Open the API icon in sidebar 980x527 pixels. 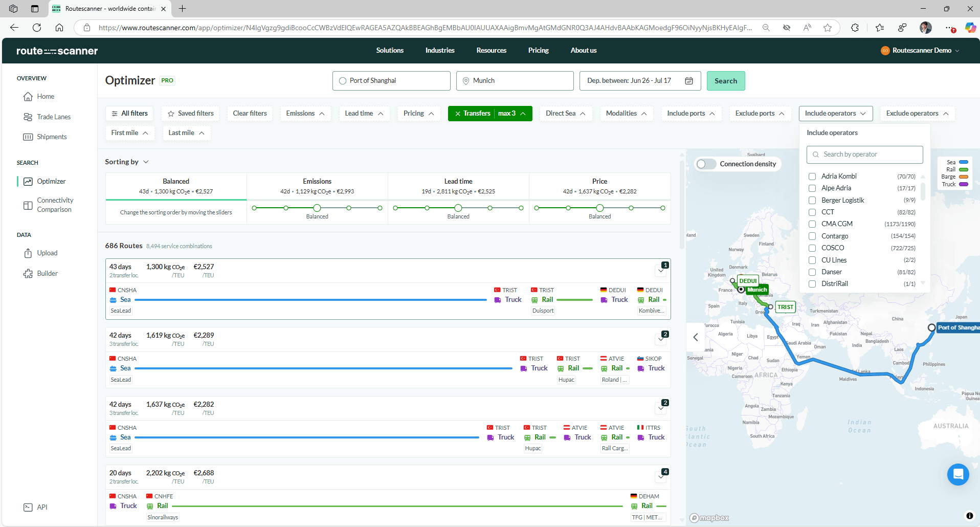point(28,508)
